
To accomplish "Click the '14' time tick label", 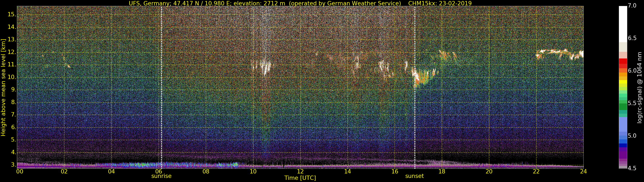I will (348, 172).
